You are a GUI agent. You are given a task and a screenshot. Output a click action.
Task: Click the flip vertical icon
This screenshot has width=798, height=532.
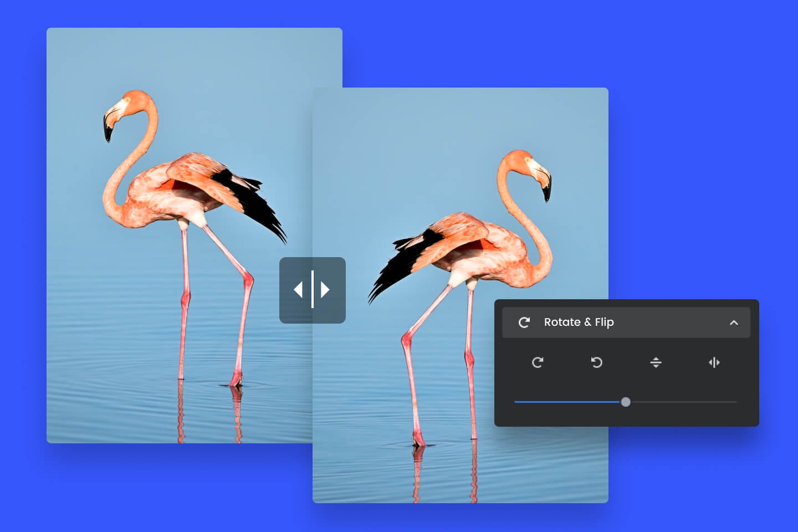click(656, 362)
